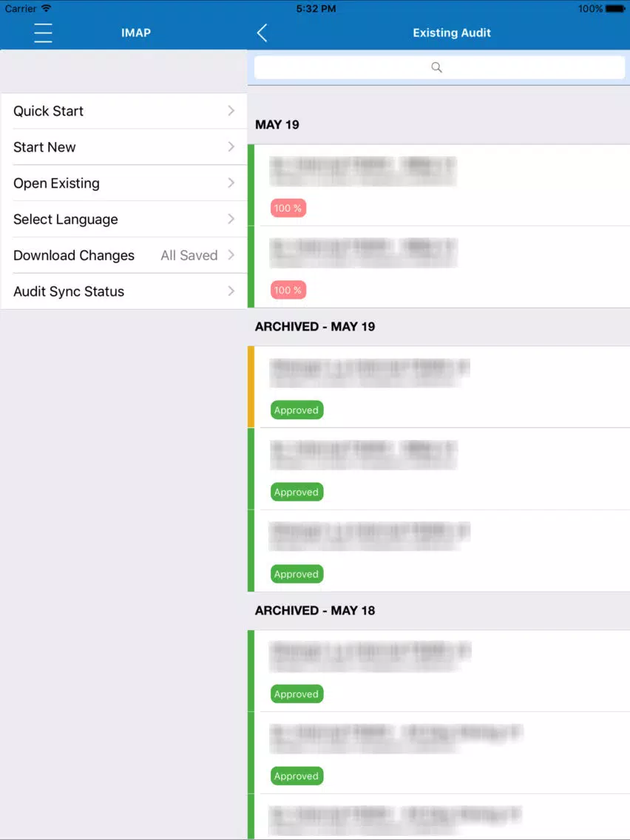Open the last Approved audit in Archived May 19

pyautogui.click(x=442, y=551)
